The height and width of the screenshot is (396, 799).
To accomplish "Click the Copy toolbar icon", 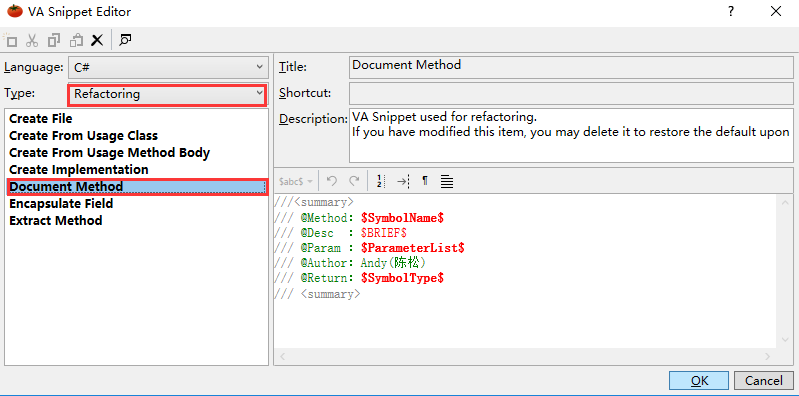I will pos(54,40).
